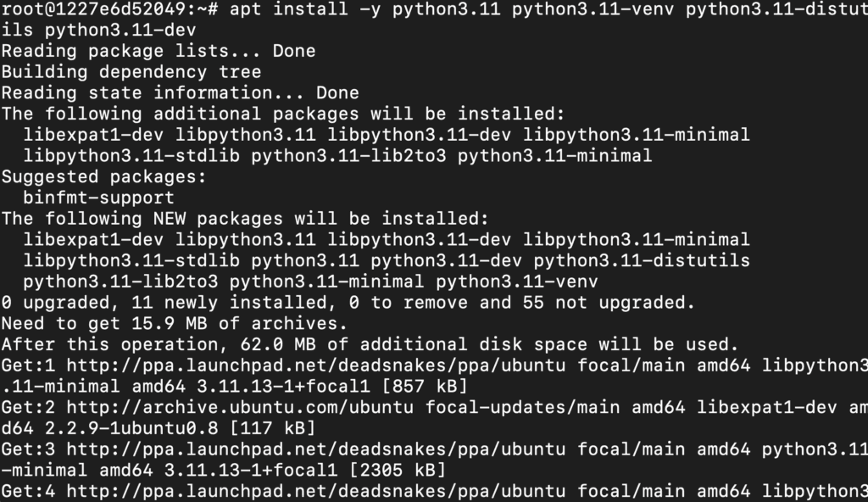Click the "Building dependency tree" line
This screenshot has width=868, height=502.
131,72
